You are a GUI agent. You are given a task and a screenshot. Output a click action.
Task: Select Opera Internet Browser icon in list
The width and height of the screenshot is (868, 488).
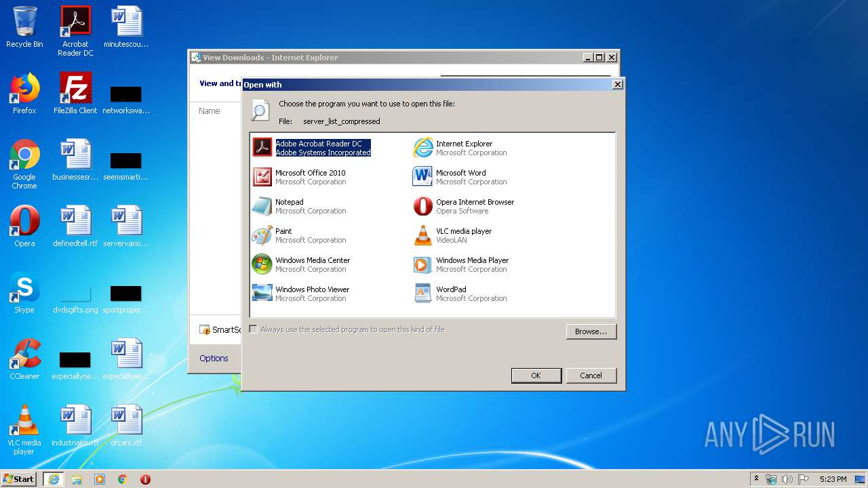coord(422,205)
